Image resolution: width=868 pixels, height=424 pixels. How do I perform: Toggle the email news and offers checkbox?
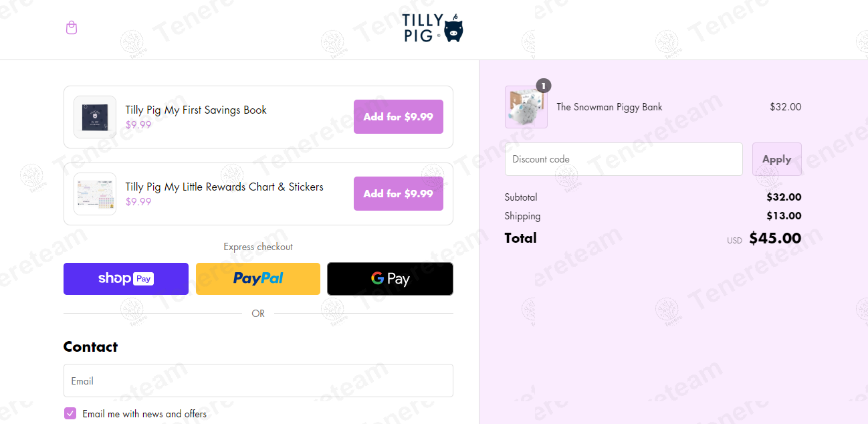[x=70, y=413]
